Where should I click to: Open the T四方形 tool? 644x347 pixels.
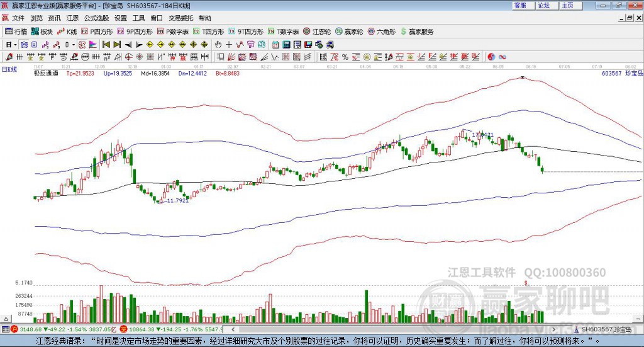209,31
